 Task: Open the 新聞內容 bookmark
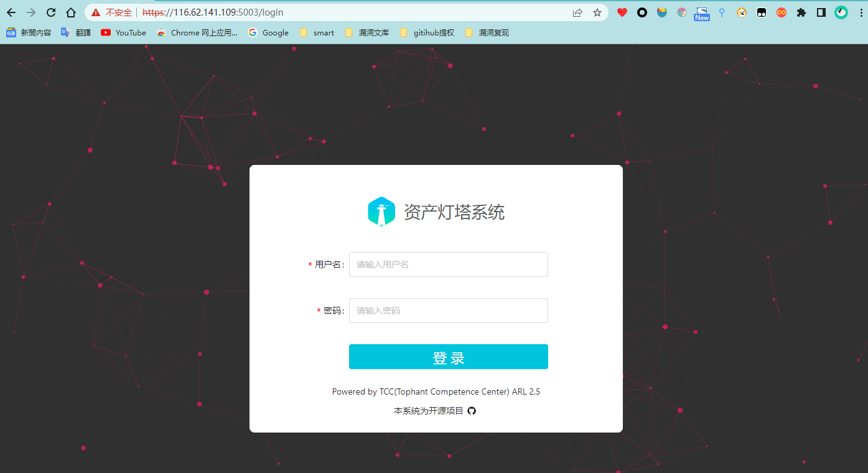[x=29, y=33]
